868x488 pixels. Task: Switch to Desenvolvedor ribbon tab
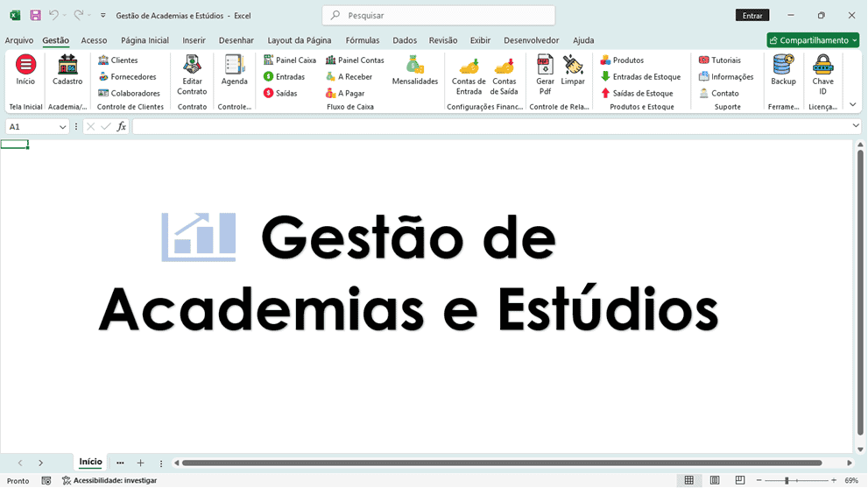[x=532, y=40]
